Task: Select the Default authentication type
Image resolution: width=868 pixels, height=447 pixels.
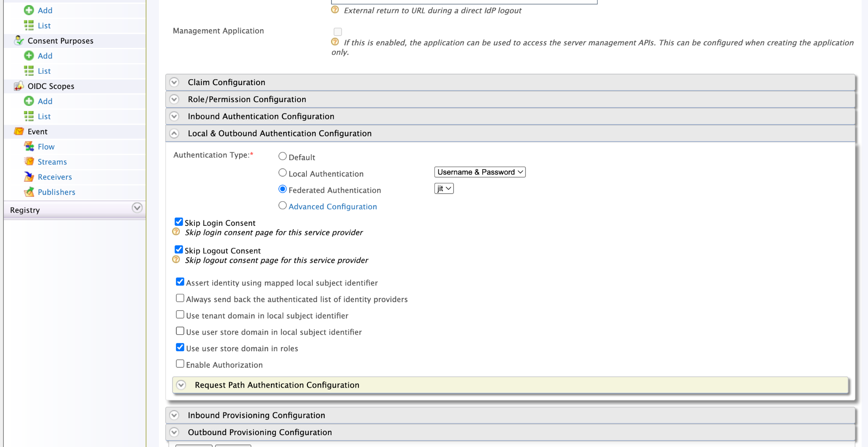Action: tap(282, 156)
